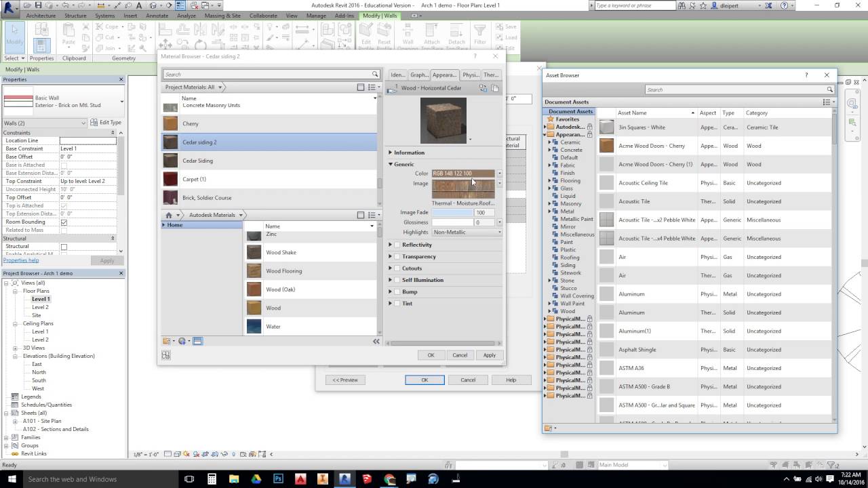
Task: Enable the Tint checkbox
Action: click(397, 304)
